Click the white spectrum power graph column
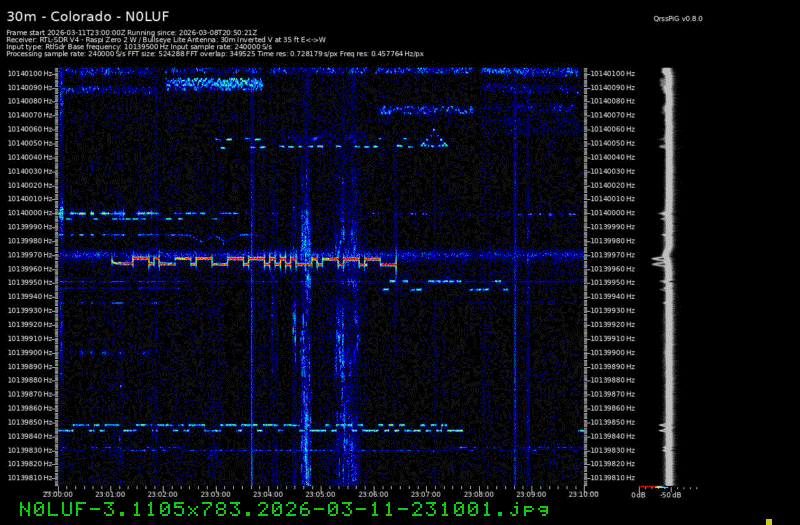Screen dimensions: 800x525 click(667, 280)
